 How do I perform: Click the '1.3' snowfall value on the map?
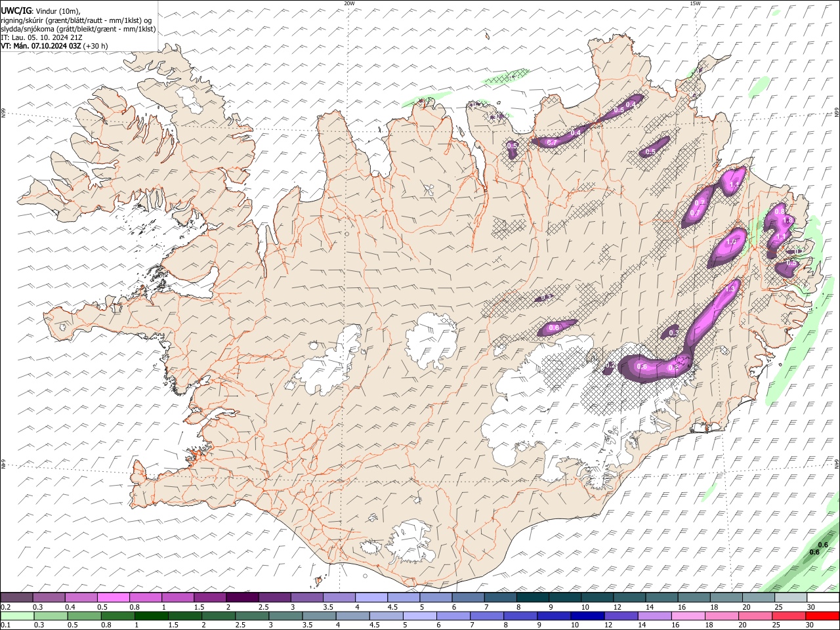coord(730,289)
